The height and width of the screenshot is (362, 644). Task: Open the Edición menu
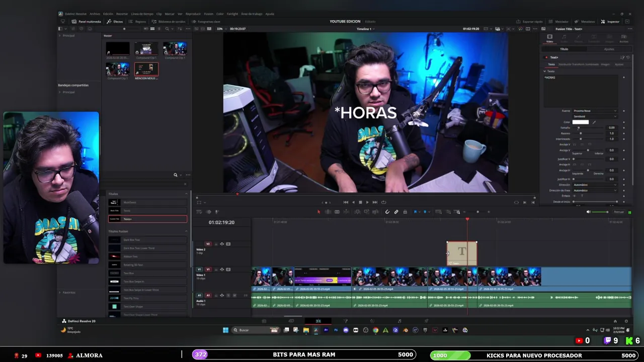tap(108, 14)
